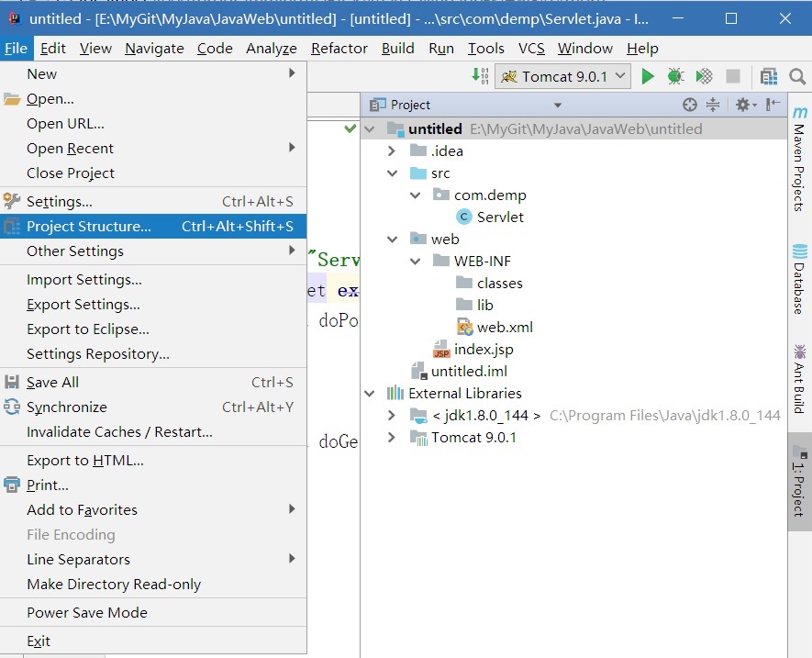Toggle Power Save Mode
The image size is (812, 658).
tap(87, 612)
